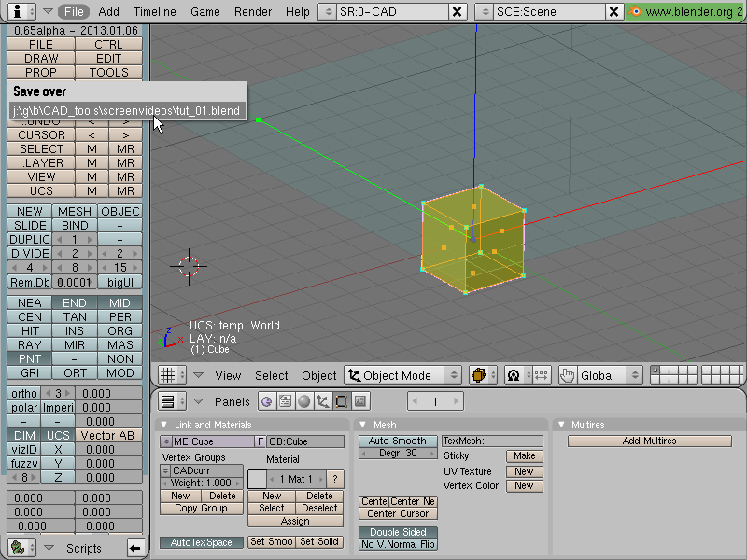The width and height of the screenshot is (747, 560).
Task: Toggle the Auto Smooth button
Action: (398, 441)
